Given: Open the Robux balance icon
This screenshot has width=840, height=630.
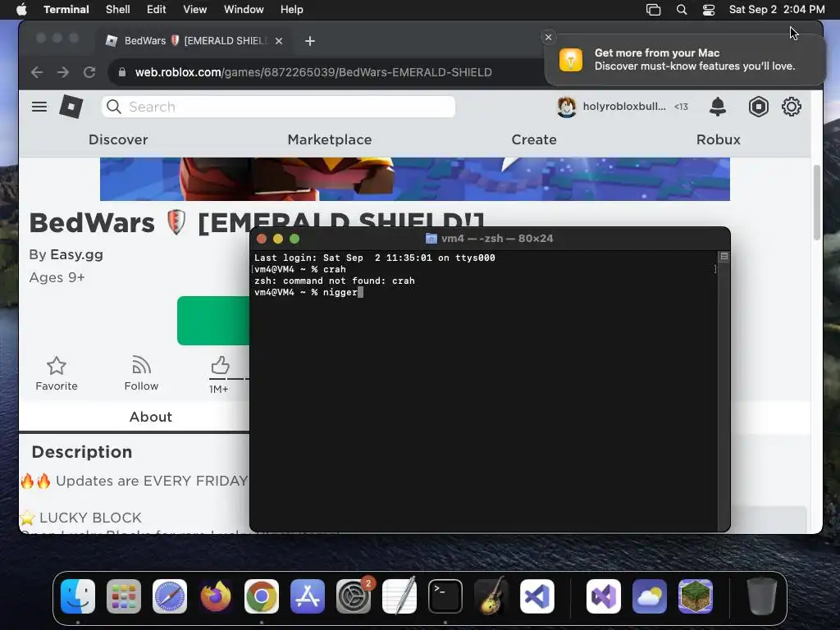Looking at the screenshot, I should click(x=758, y=107).
